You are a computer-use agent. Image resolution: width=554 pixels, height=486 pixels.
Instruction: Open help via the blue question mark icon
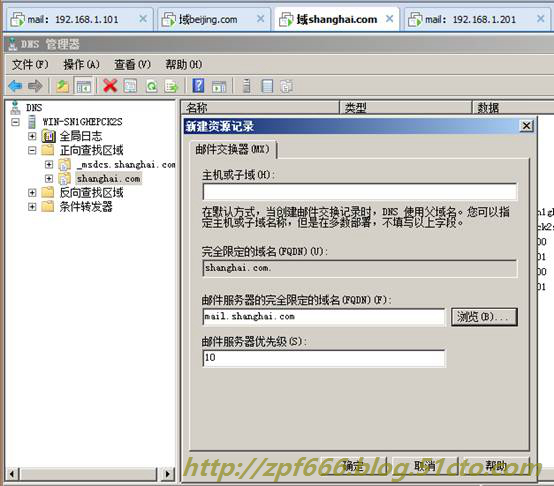click(198, 85)
